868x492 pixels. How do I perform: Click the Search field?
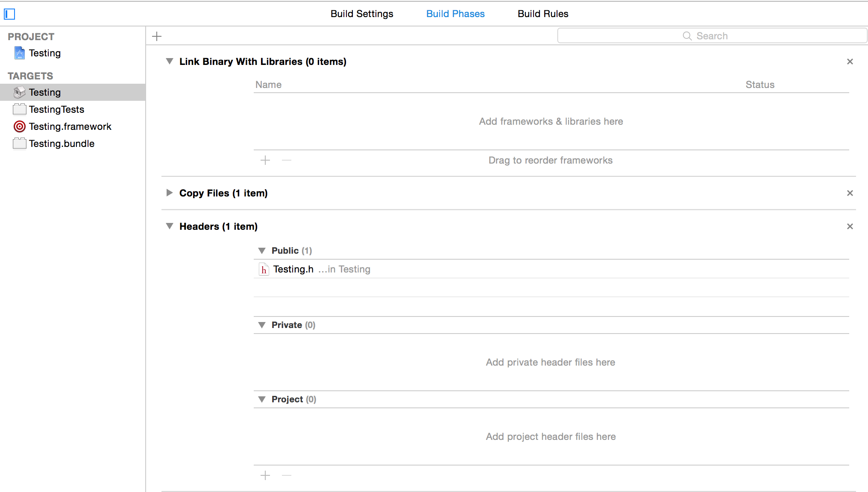coord(712,36)
